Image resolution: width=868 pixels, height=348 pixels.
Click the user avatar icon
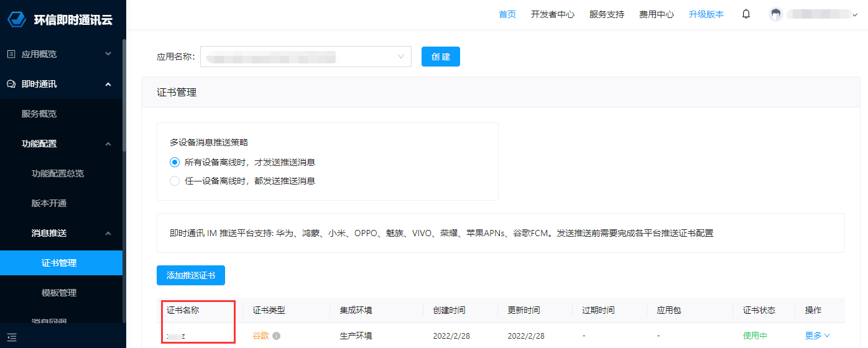click(775, 14)
